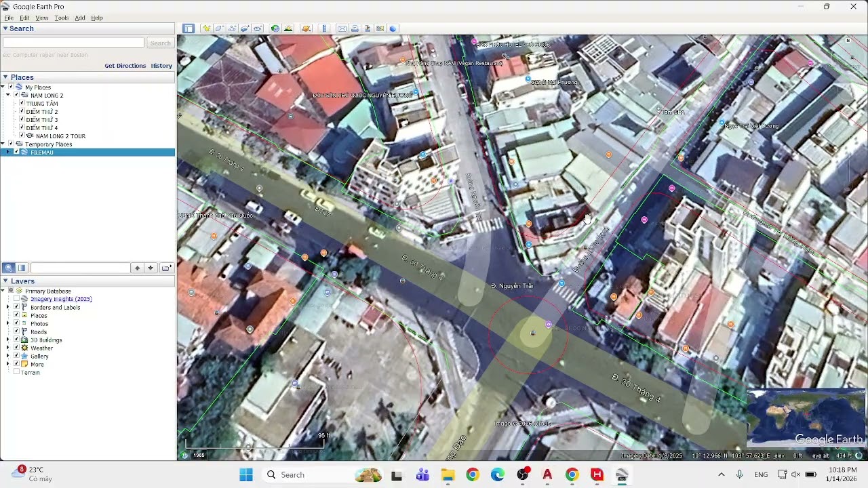The width and height of the screenshot is (868, 488).
Task: Expand the Gallery layer arrow
Action: 7,356
